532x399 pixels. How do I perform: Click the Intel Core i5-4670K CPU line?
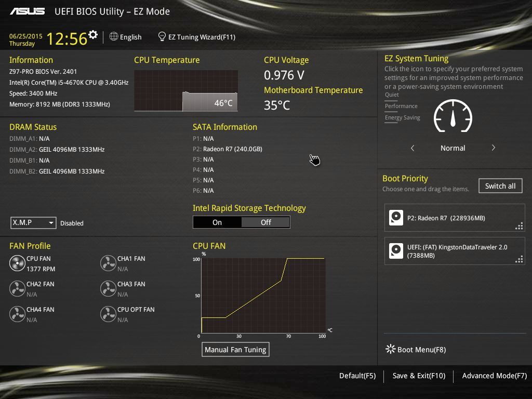point(69,83)
